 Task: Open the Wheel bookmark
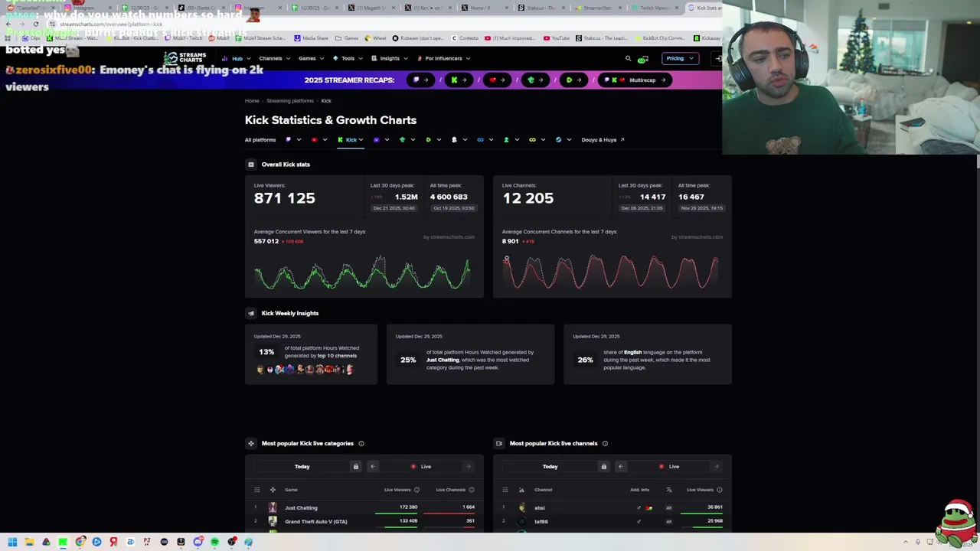pos(376,37)
